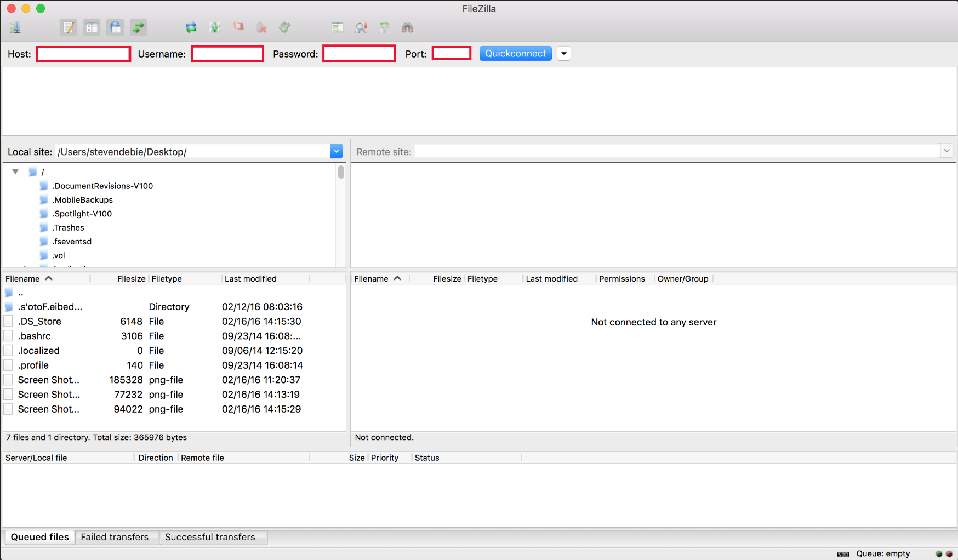The image size is (958, 560).
Task: Toggle synchronized browsing icon
Action: pyautogui.click(x=385, y=27)
